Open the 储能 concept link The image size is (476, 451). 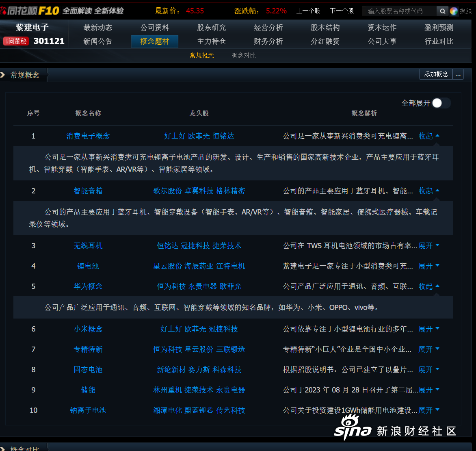coord(88,390)
